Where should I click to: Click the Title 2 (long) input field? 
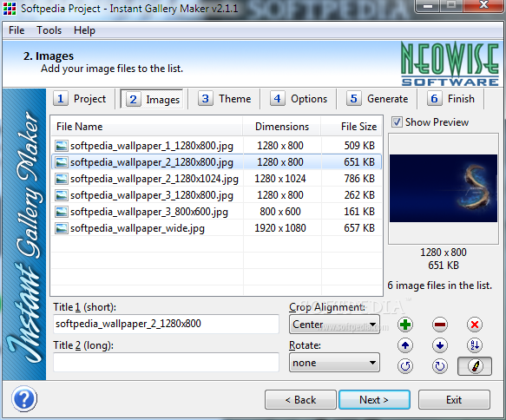point(166,362)
